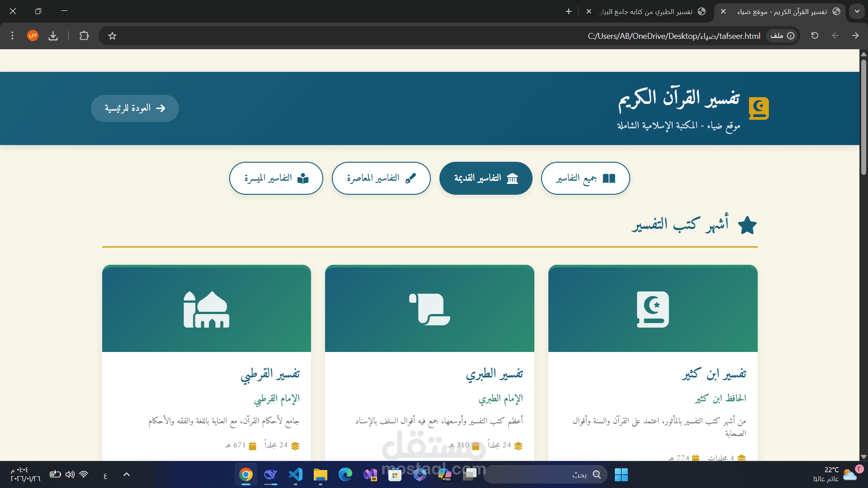Click the Quran book icon on Ibn Kathir card
Viewport: 868px width, 488px height.
point(652,309)
